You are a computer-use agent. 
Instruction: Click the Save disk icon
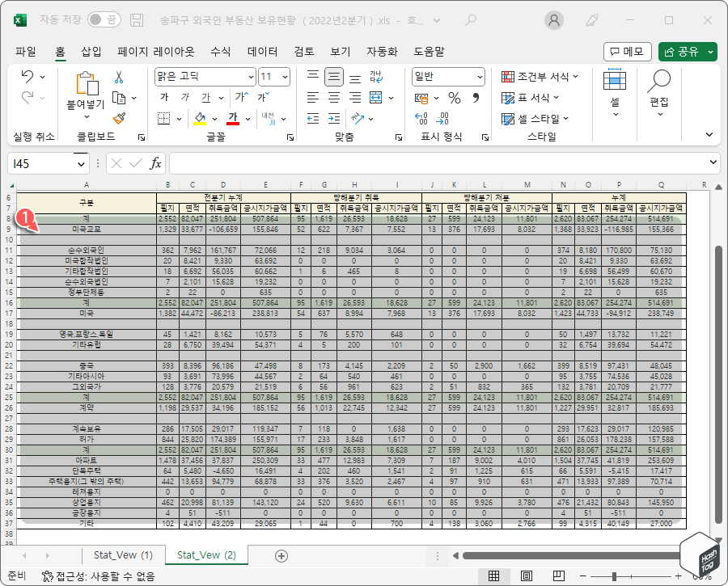(x=137, y=20)
